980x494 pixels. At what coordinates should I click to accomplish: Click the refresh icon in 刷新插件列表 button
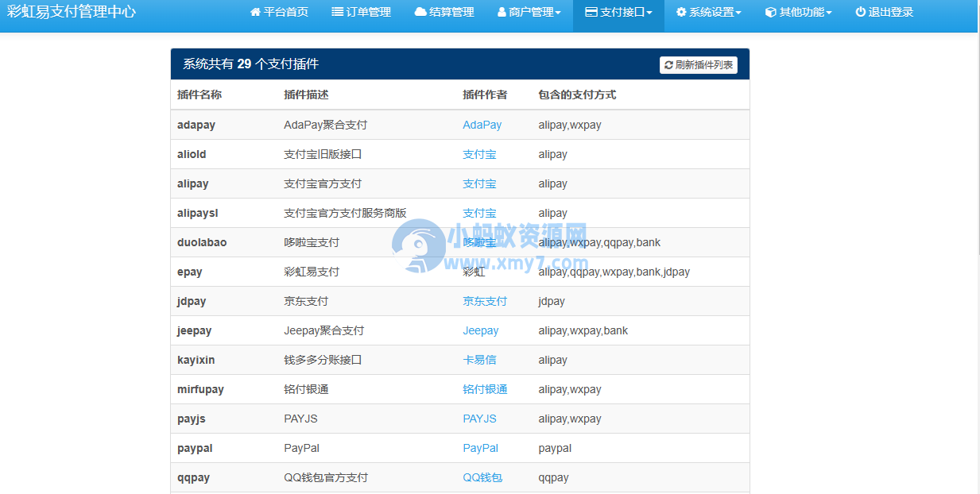pyautogui.click(x=668, y=65)
